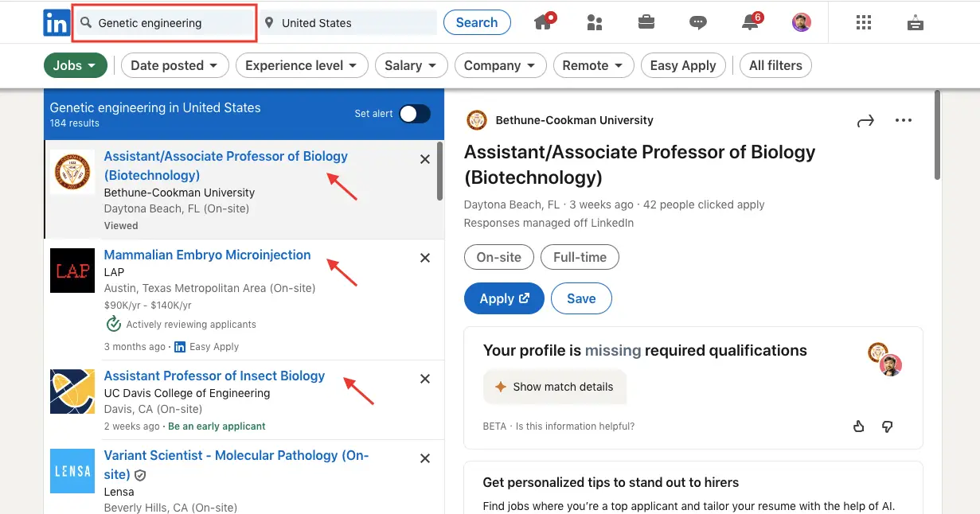Click 'Be an early applicant' text
Screen dimensions: 980x514
pos(217,426)
